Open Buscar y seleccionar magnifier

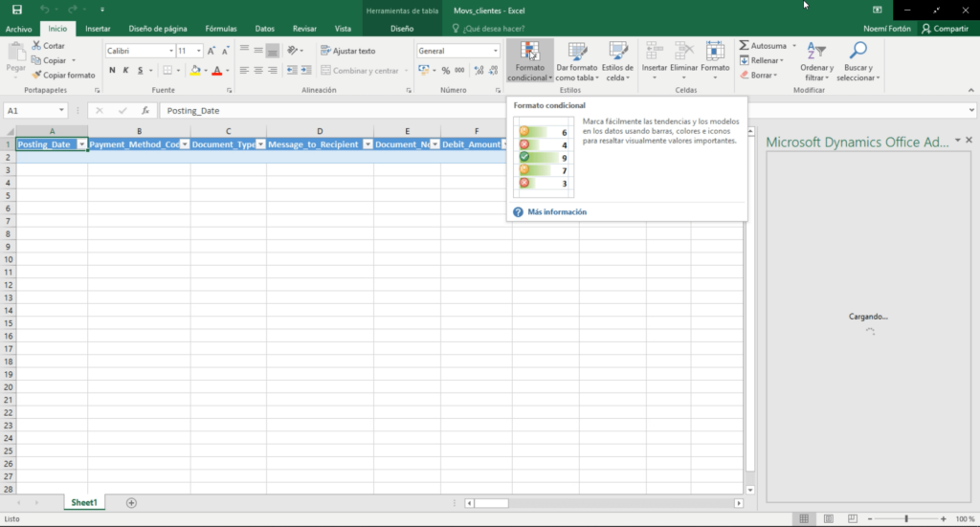point(857,61)
